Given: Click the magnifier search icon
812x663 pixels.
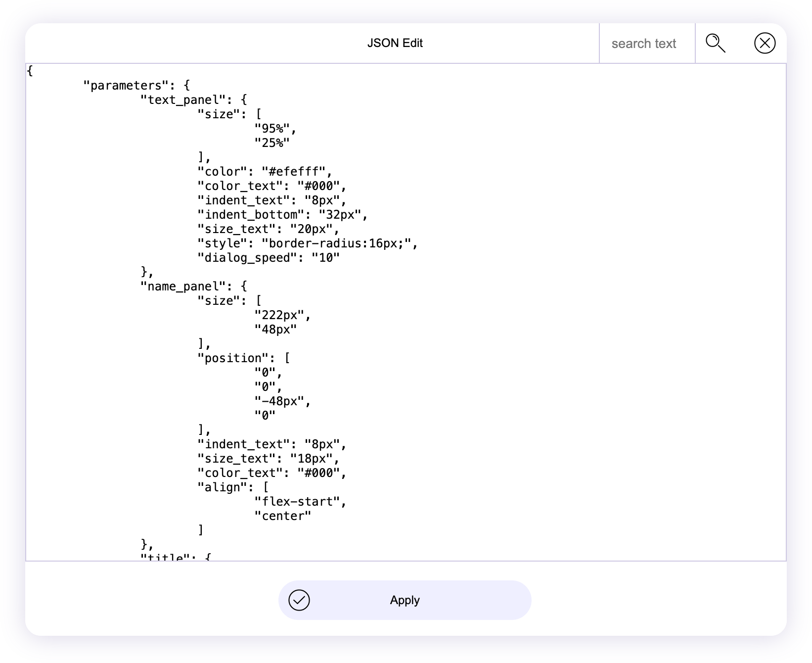Looking at the screenshot, I should pos(715,43).
